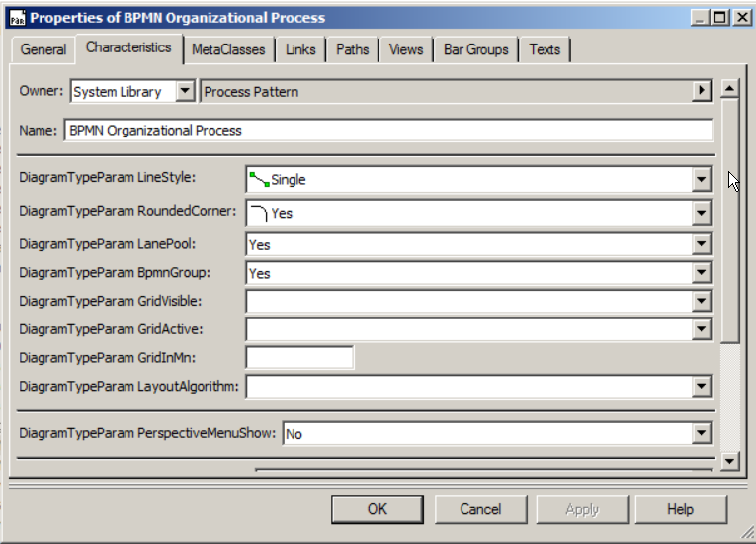Open the BpmnGroup dropdown
Image resolution: width=756 pixels, height=544 pixels.
click(702, 273)
